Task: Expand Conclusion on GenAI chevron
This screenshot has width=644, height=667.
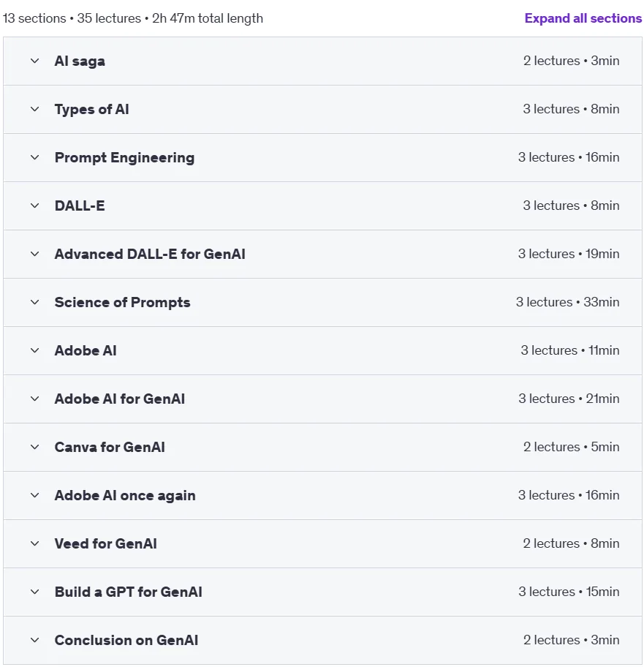Action: click(x=35, y=640)
